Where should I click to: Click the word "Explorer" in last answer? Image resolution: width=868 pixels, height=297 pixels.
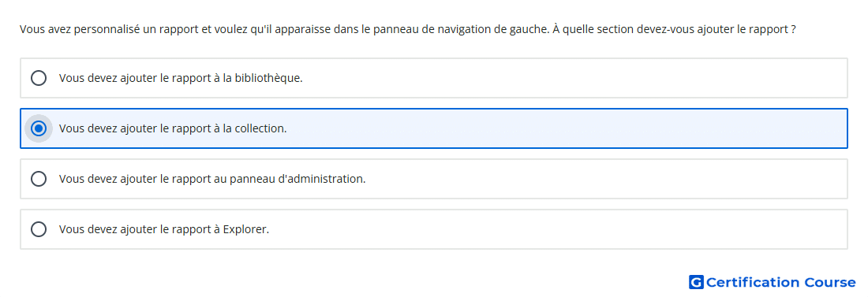[x=245, y=229]
